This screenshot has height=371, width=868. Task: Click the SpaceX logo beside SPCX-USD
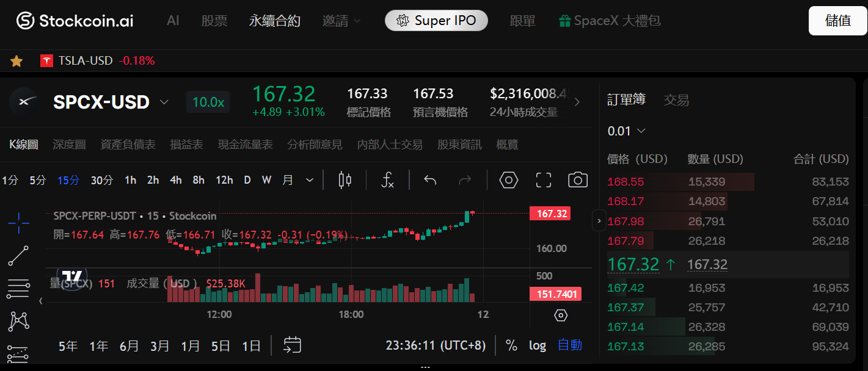click(24, 102)
